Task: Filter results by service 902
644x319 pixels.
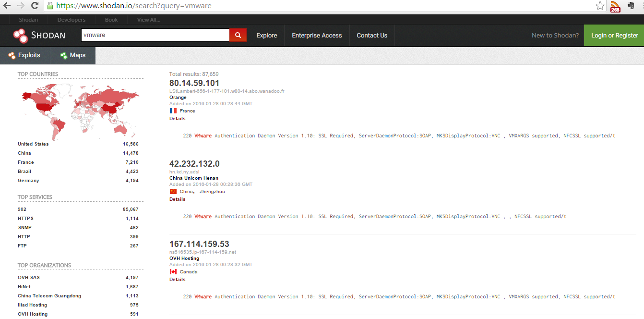Action: click(22, 209)
